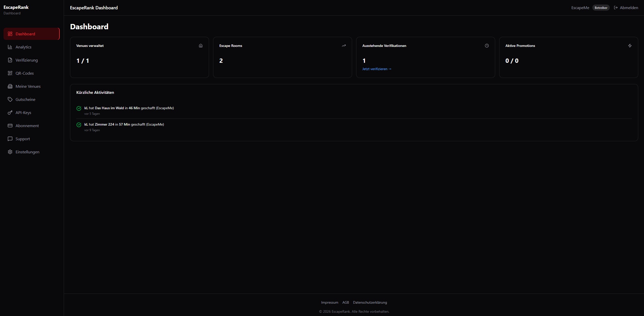Image resolution: width=644 pixels, height=316 pixels.
Task: Click the clock icon on Ausstehende Verifikationen card
Action: click(x=487, y=46)
